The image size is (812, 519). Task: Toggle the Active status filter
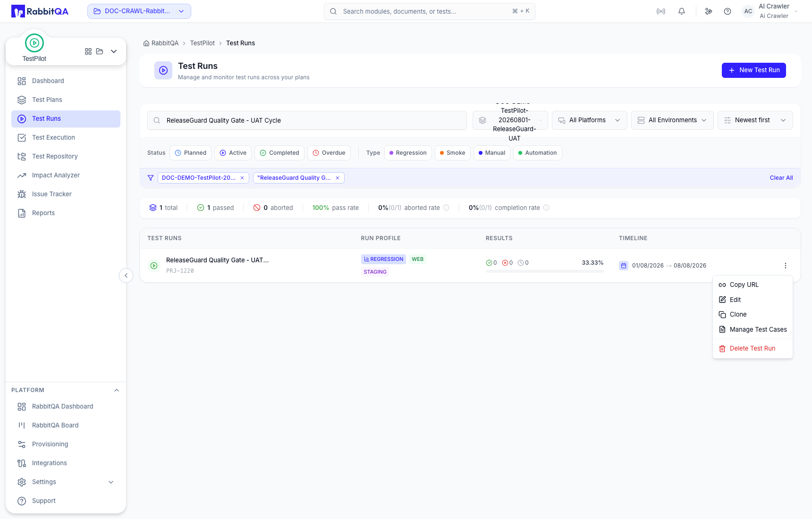(233, 153)
